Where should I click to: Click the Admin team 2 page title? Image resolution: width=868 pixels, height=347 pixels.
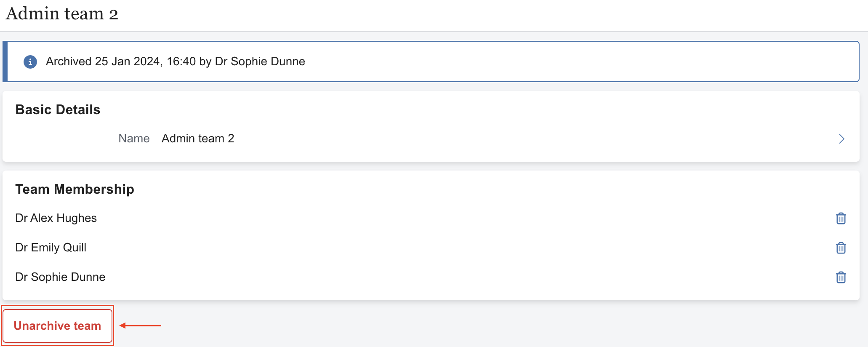pyautogui.click(x=62, y=13)
